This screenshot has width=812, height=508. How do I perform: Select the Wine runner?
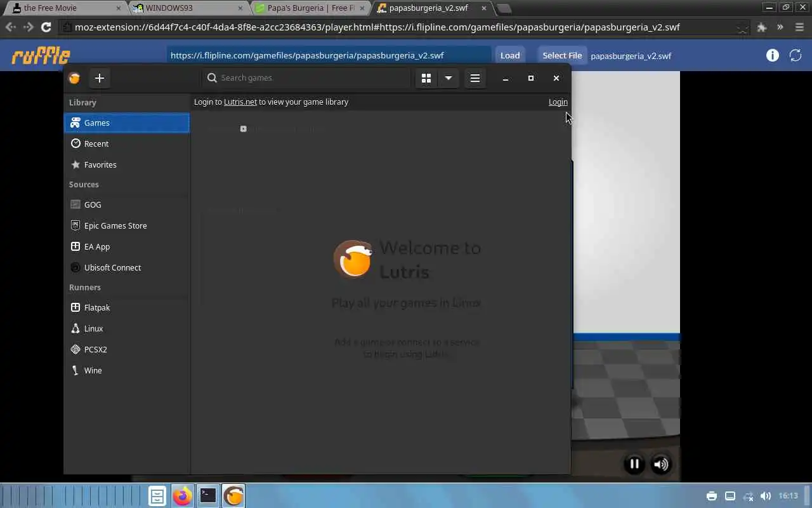click(127, 370)
